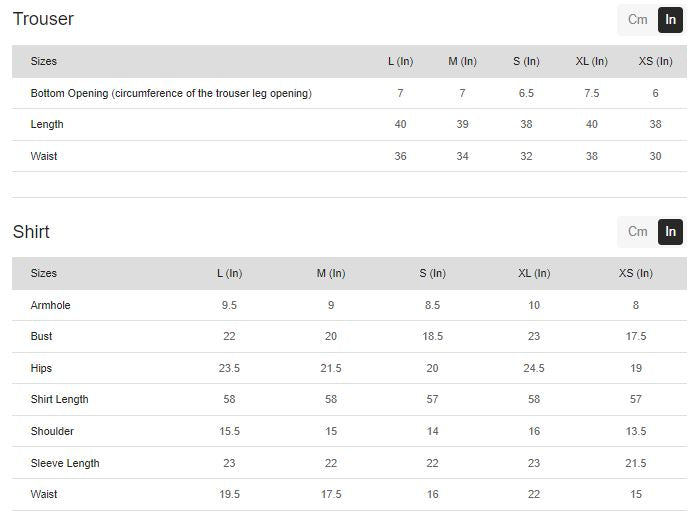Select the In unit for Trouser chart
Screen dimensions: 699x522
[x=670, y=19]
